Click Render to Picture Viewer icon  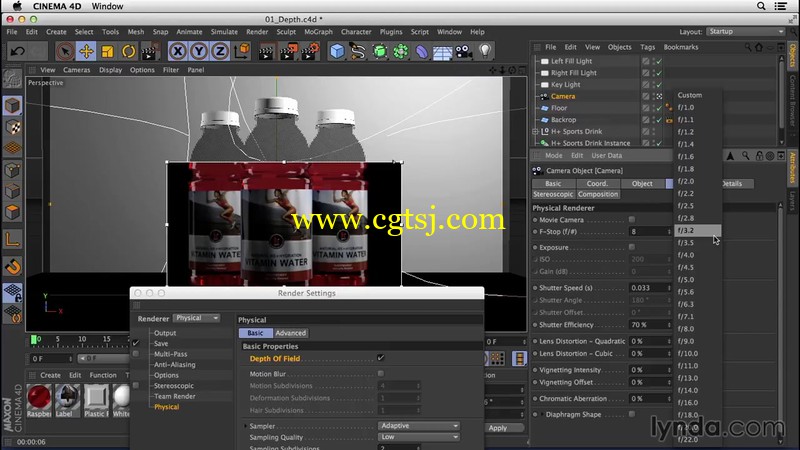[x=288, y=51]
